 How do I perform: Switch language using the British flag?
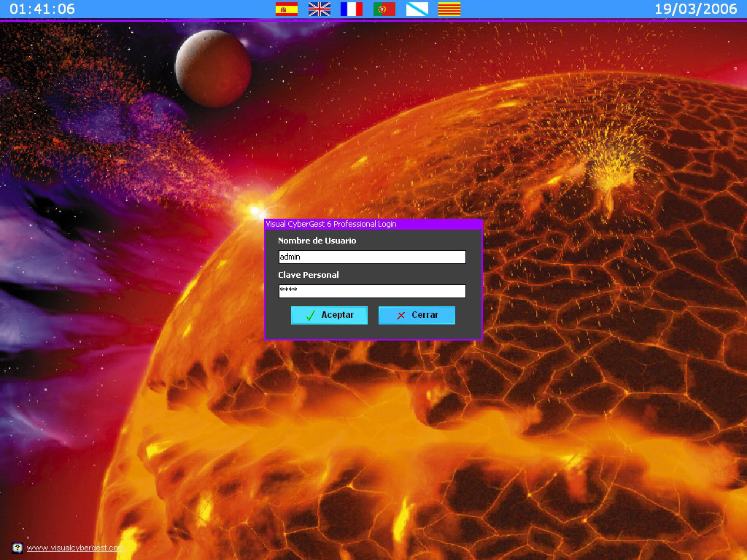319,9
